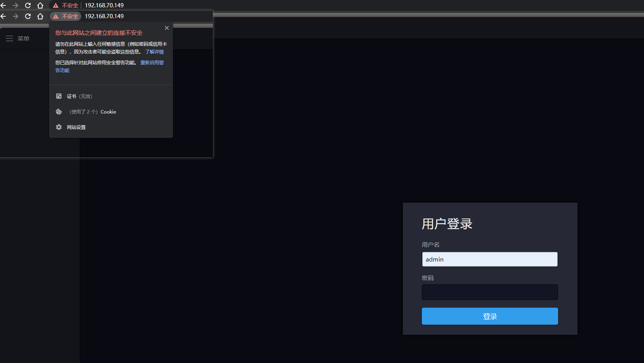Go home using the topmost toolbar's house icon
This screenshot has width=644, height=363.
[40, 5]
